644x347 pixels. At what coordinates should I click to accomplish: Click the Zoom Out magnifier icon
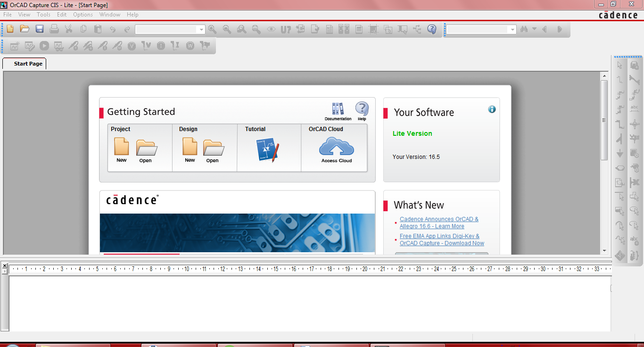(x=227, y=29)
